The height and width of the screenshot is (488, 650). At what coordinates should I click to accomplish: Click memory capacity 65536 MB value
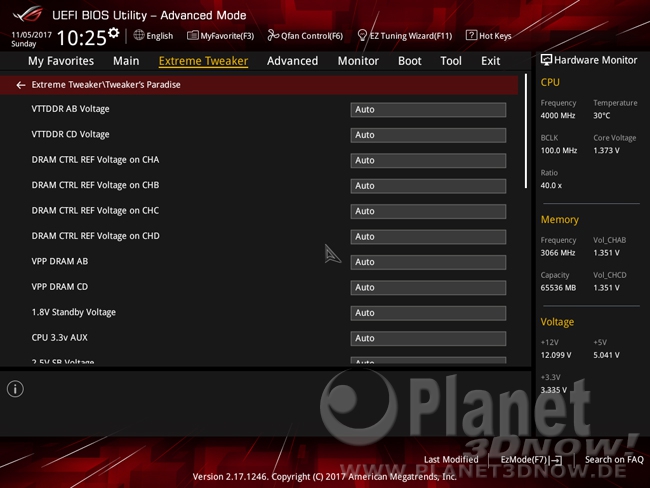[x=558, y=288]
